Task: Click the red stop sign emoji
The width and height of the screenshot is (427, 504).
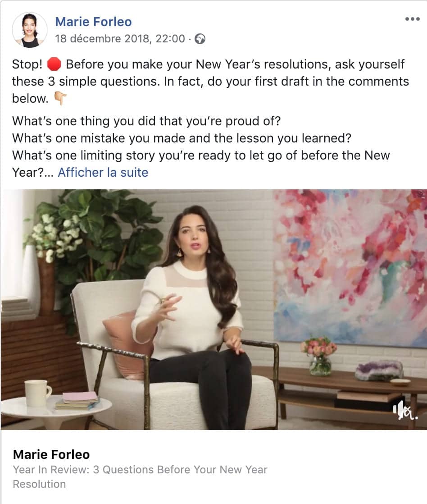Action: (x=54, y=64)
